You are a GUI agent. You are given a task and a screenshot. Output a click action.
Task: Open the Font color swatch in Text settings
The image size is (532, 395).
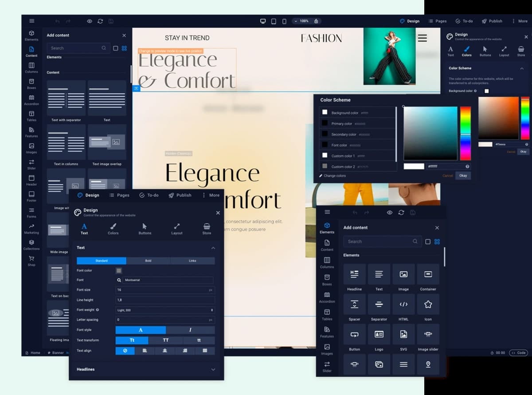(119, 270)
